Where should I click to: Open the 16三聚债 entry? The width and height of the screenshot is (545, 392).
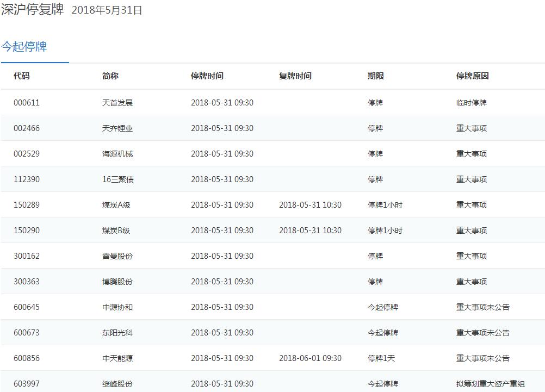(117, 179)
